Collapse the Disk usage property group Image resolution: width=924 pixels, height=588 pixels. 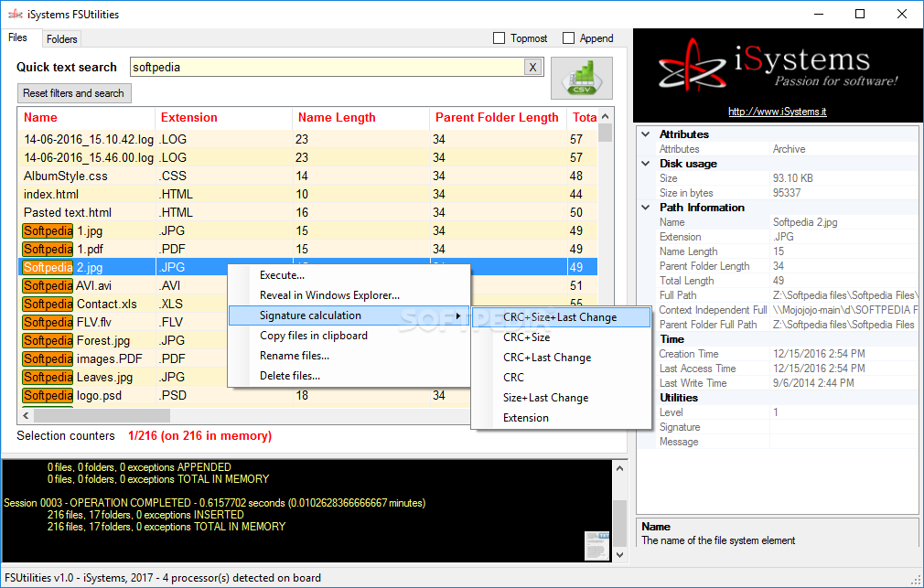coord(646,164)
